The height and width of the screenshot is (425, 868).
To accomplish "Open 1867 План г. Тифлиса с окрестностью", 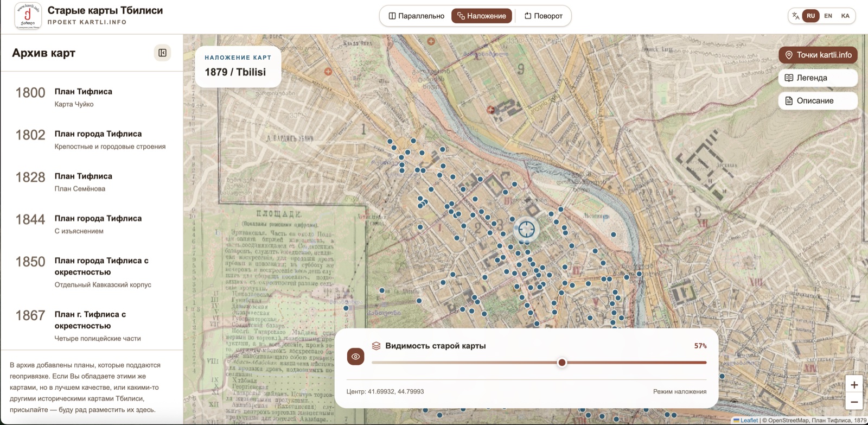I will pyautogui.click(x=92, y=326).
